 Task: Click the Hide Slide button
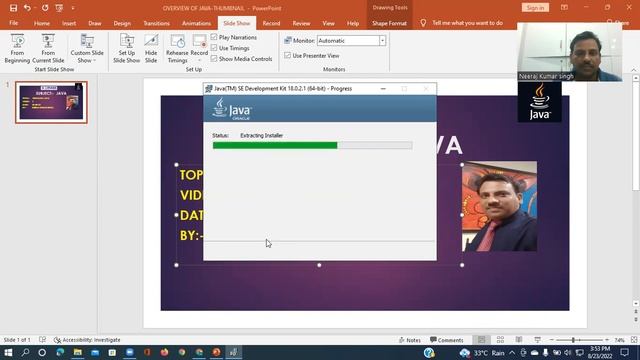(x=151, y=48)
